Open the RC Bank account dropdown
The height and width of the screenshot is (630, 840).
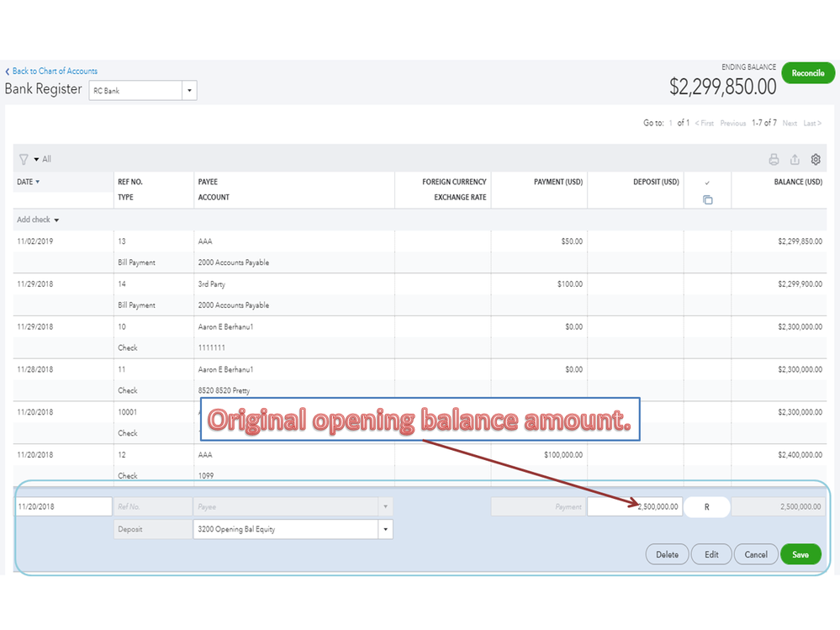(189, 91)
